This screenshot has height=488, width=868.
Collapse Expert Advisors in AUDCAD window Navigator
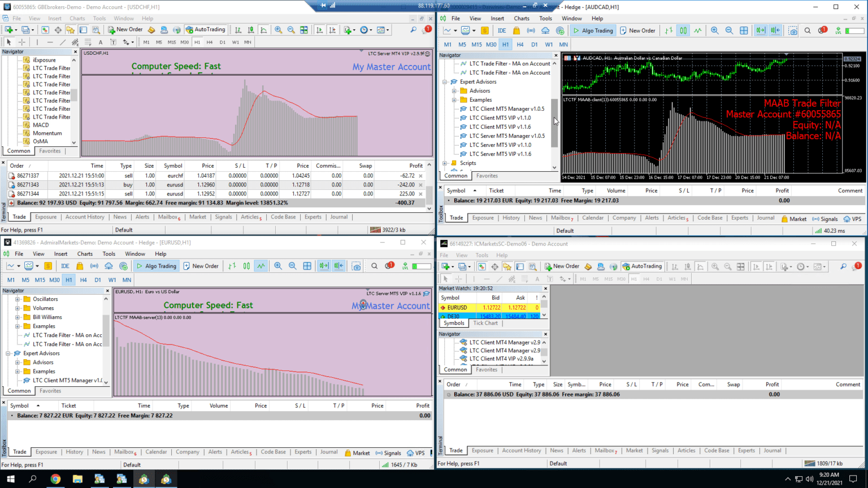pyautogui.click(x=445, y=82)
